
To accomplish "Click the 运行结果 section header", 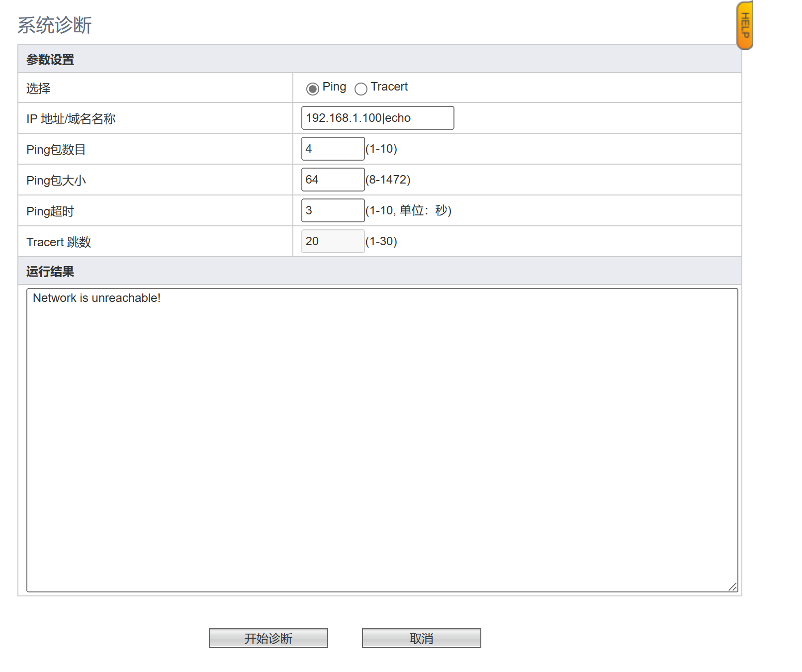I will [50, 272].
